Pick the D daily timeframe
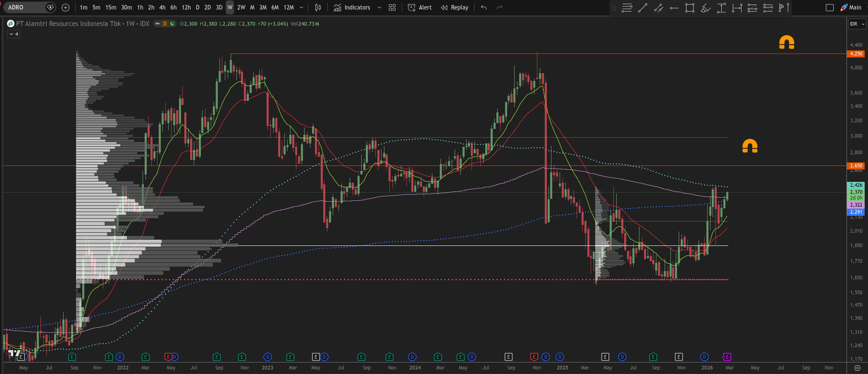 click(198, 7)
